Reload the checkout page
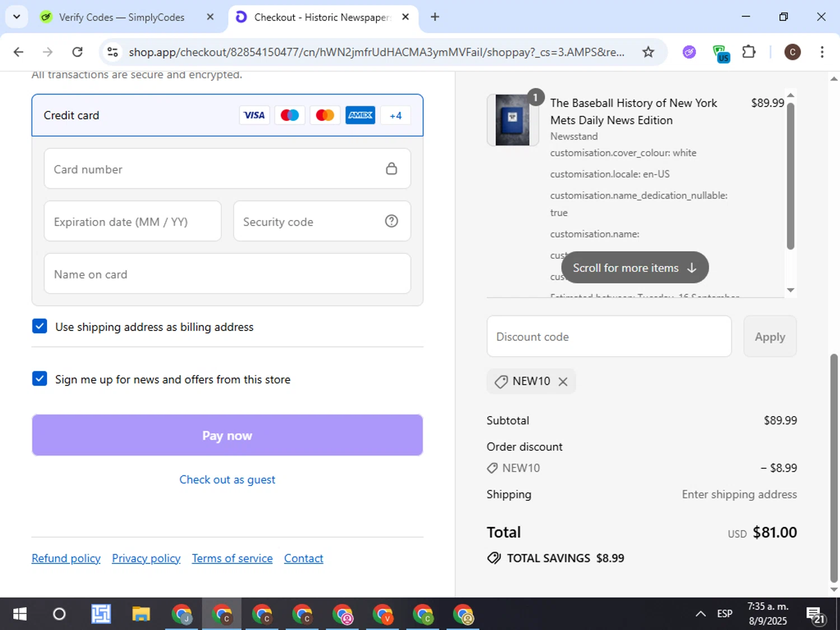The height and width of the screenshot is (630, 840). pos(77,52)
